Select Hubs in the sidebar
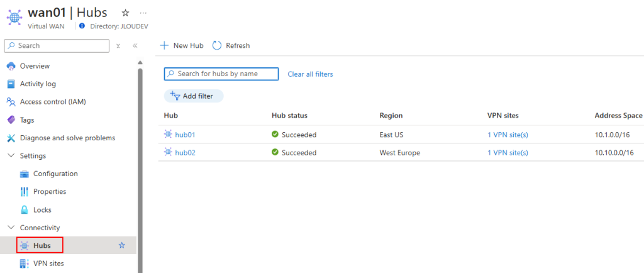Viewport: 644px width, 273px height. [x=42, y=245]
